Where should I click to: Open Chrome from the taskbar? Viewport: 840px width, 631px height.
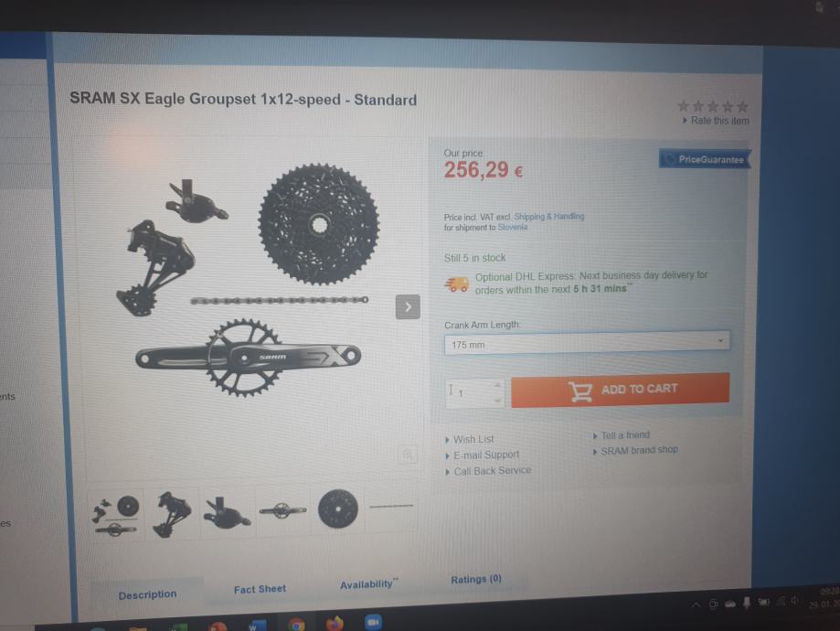click(x=296, y=625)
